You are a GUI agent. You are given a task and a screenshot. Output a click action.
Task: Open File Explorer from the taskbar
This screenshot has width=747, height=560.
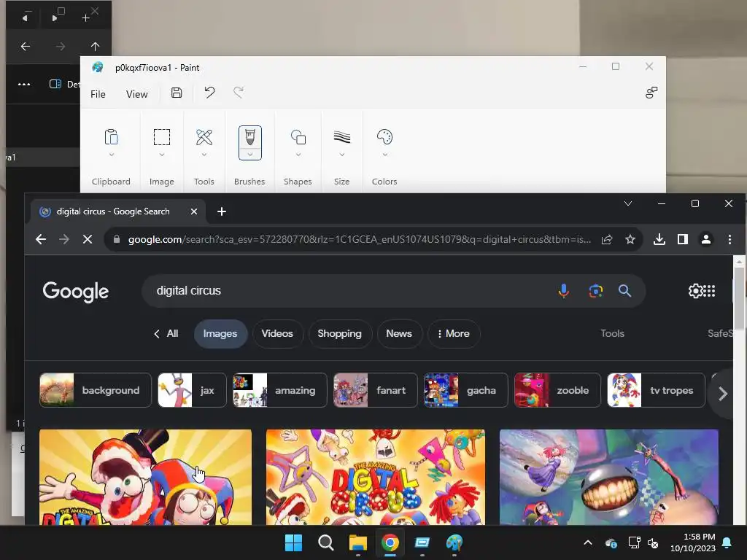coord(357,542)
